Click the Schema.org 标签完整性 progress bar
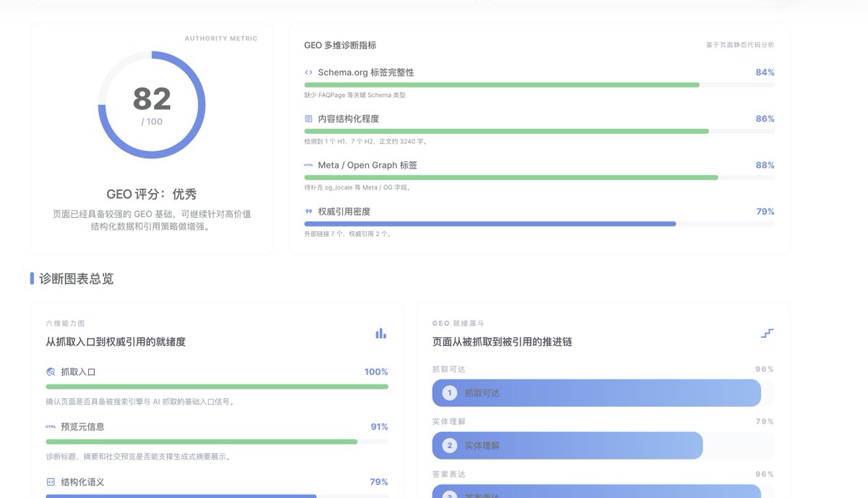 (x=539, y=85)
